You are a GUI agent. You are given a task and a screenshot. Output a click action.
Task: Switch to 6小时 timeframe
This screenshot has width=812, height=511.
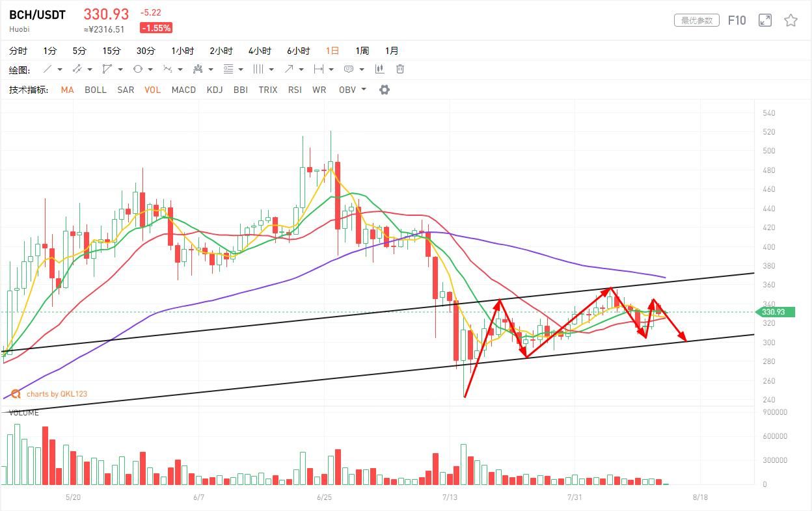(x=298, y=51)
